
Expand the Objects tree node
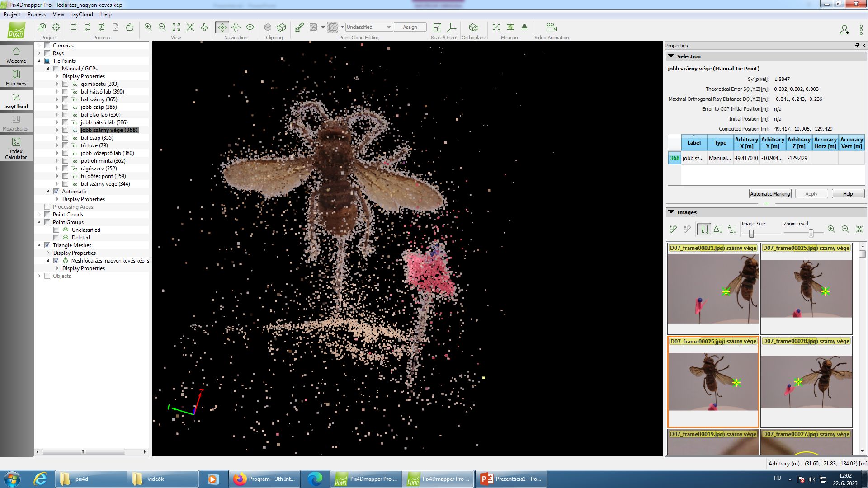tap(39, 276)
